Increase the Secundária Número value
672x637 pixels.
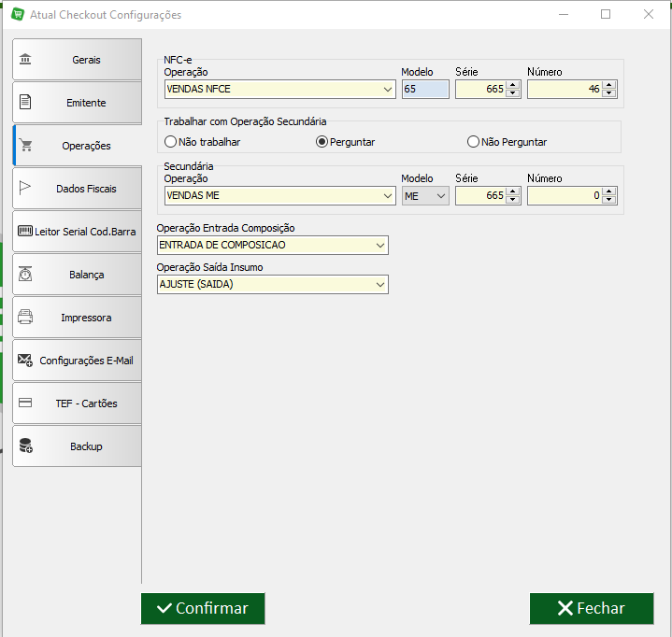(609, 191)
